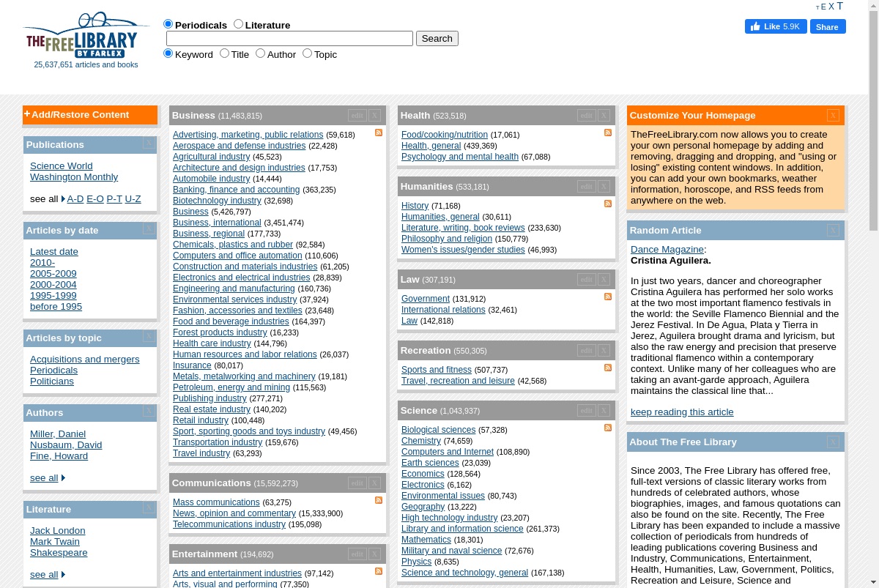Open Aerospace and defense industries
Viewport: 879px width, 588px height.
pos(239,146)
